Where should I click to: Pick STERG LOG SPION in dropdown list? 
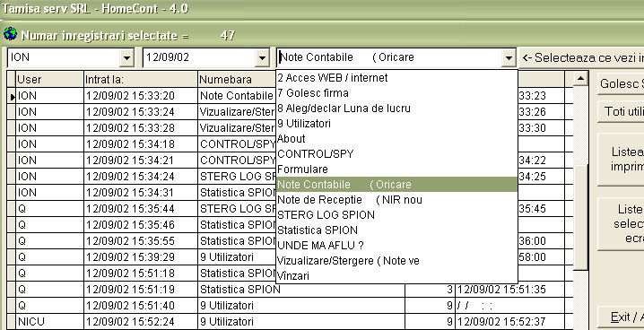[396, 214]
